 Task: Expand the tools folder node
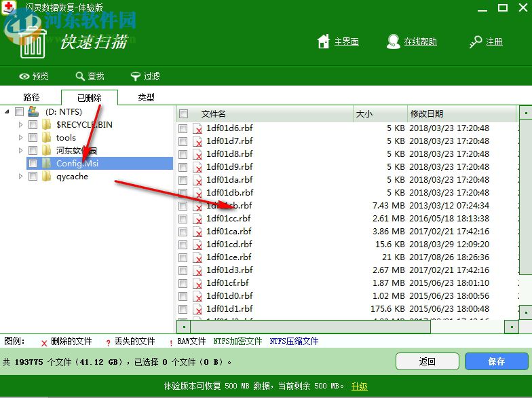(20, 137)
